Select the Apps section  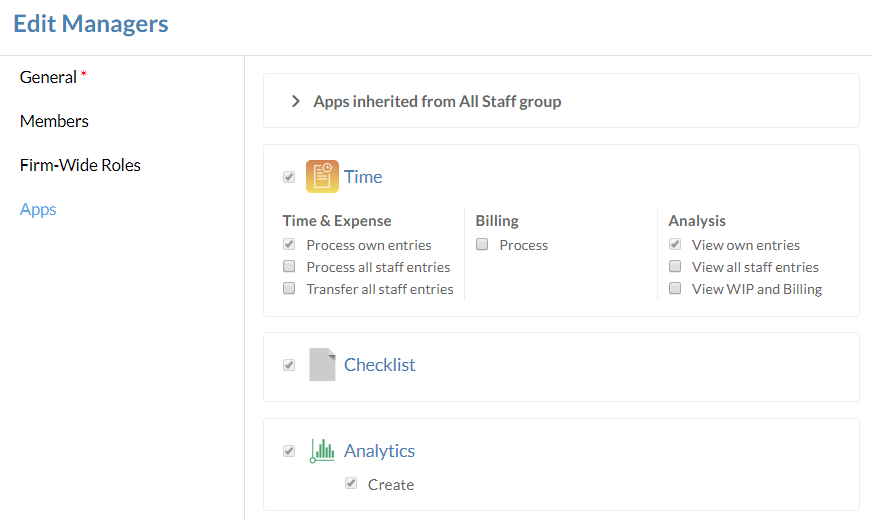click(38, 209)
